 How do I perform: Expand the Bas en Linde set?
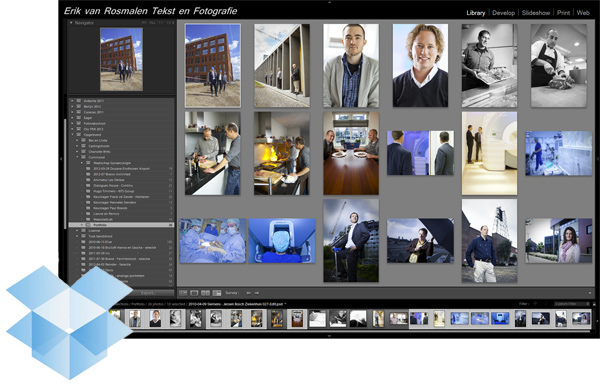tap(77, 140)
